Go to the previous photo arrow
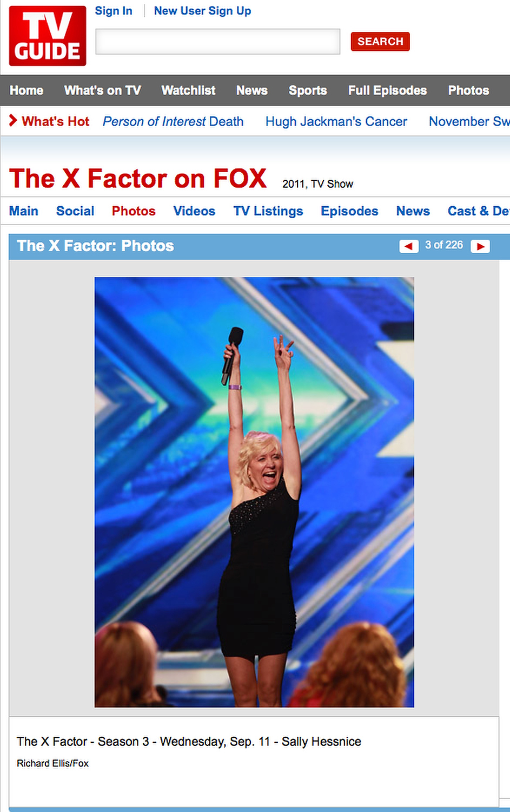The width and height of the screenshot is (510, 812). point(409,246)
